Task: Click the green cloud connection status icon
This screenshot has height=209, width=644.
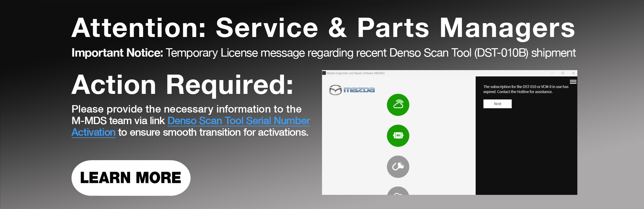Action: (398, 105)
